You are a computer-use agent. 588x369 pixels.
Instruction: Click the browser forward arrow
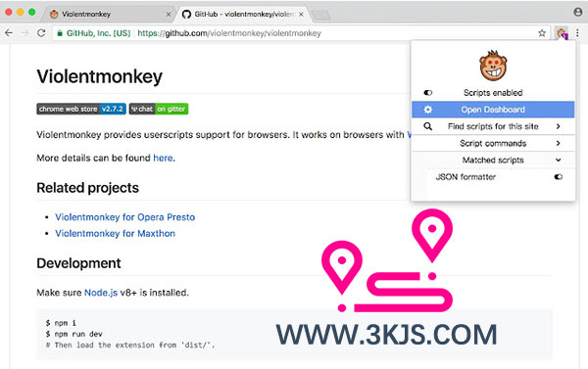pos(25,33)
